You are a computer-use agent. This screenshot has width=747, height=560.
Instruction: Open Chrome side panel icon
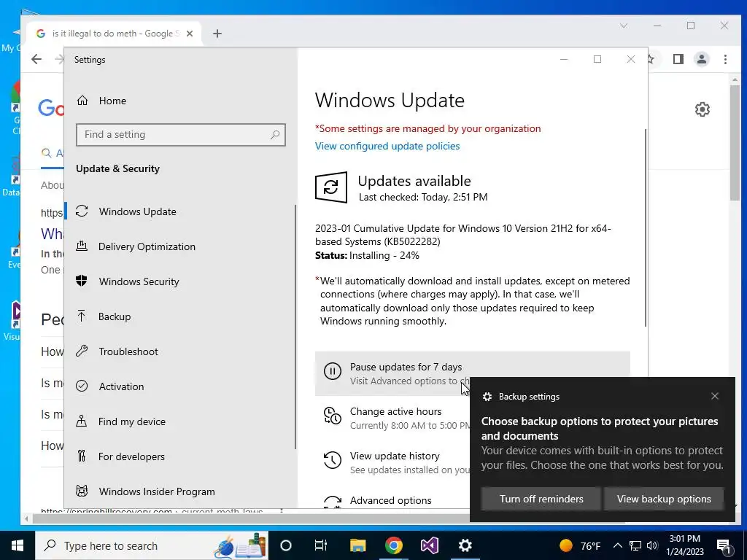[678, 59]
